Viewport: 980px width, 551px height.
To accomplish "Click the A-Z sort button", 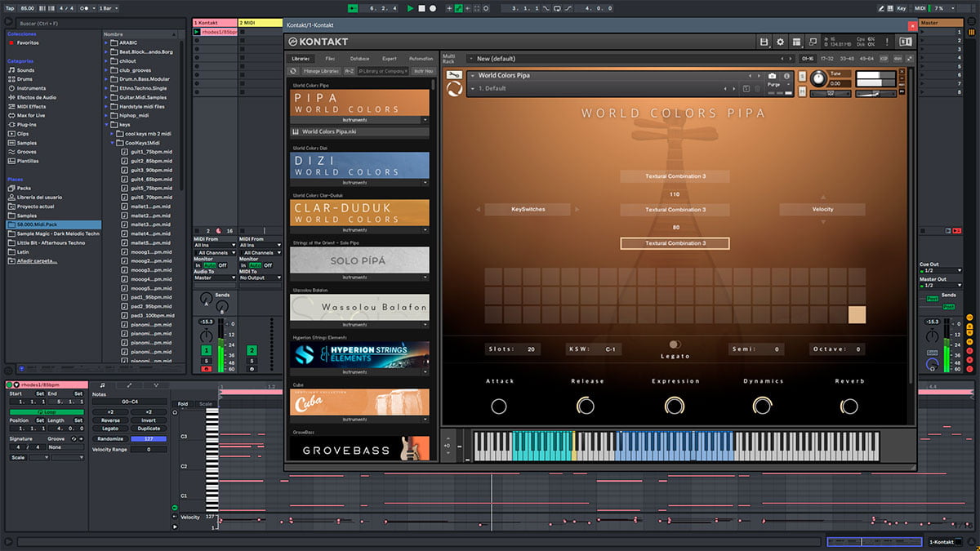I will pyautogui.click(x=349, y=71).
